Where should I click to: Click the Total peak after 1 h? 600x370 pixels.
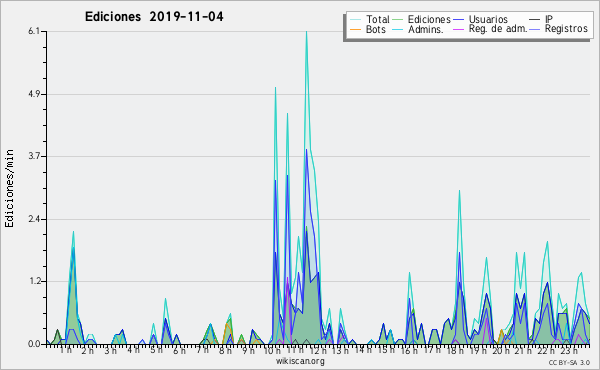(73, 232)
